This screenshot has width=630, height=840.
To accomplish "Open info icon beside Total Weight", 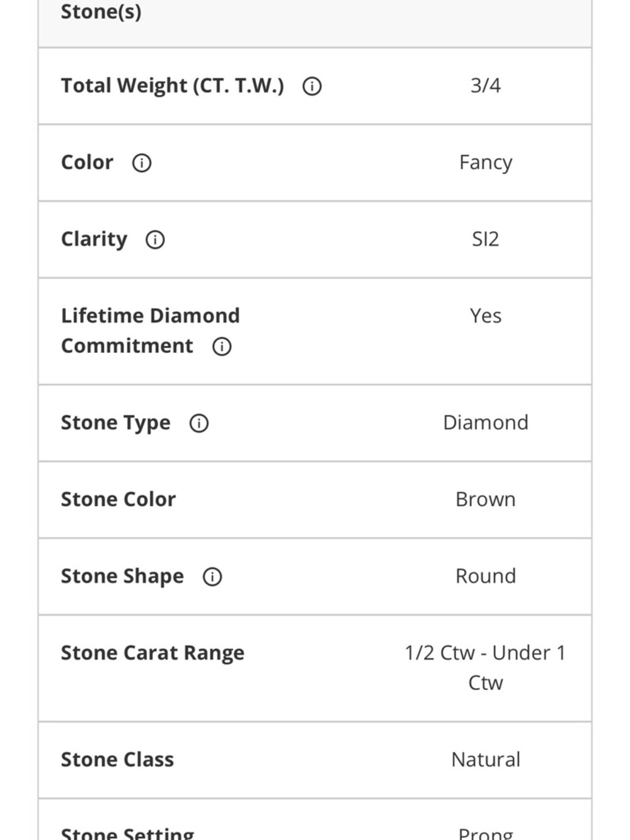I will (312, 86).
